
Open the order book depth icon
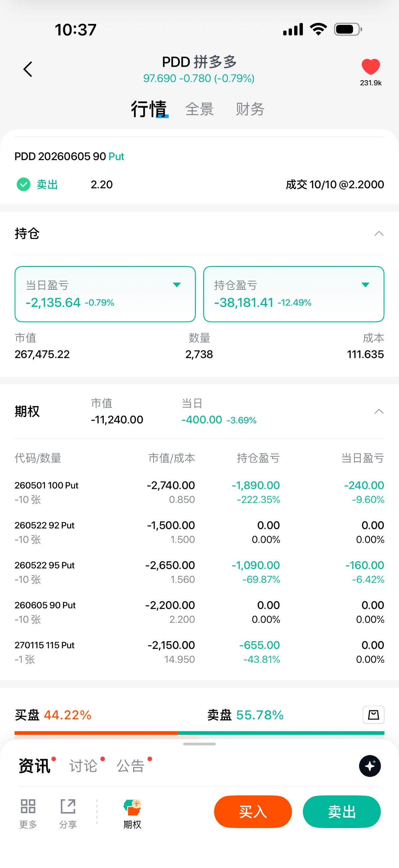(373, 714)
